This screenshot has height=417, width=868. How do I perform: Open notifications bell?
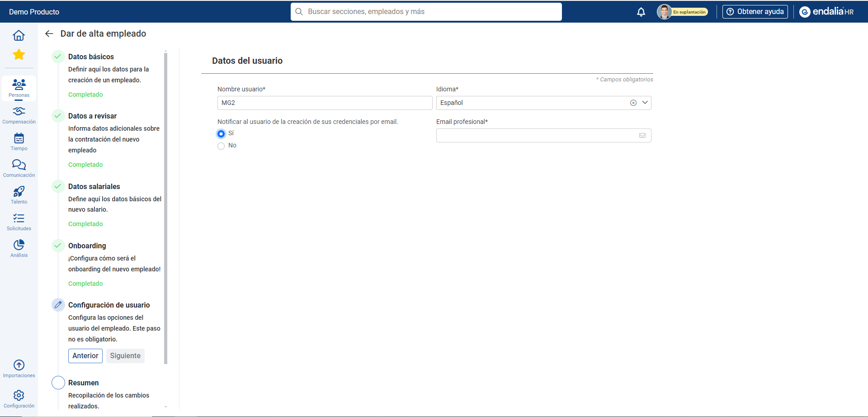(x=641, y=12)
